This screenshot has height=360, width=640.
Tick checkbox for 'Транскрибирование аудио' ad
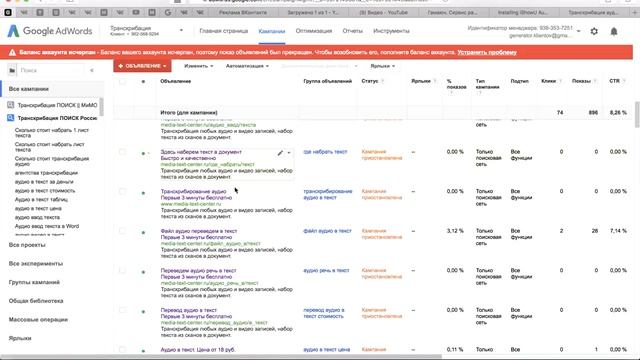[122, 191]
